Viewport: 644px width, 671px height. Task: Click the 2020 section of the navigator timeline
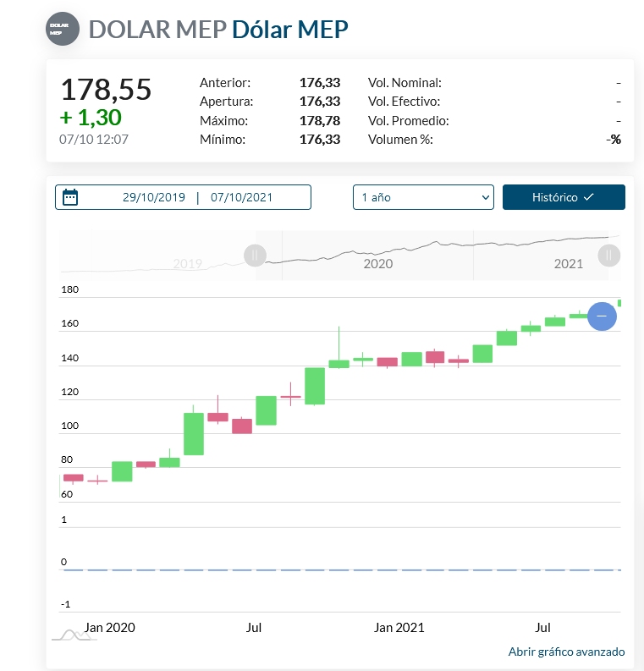click(x=377, y=263)
